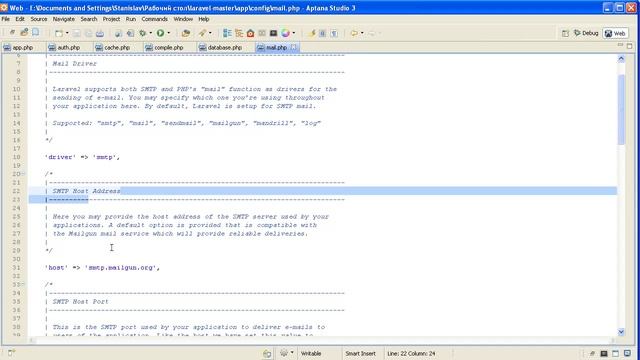This screenshot has height=360, width=640.
Task: Click the Save toolbar icon
Action: (x=77, y=33)
